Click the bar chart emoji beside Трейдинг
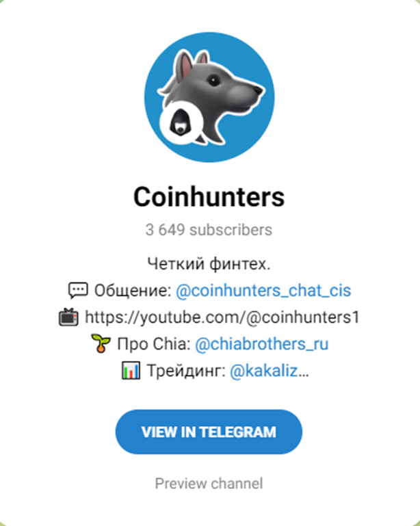Image resolution: width=420 pixels, height=526 pixels. tap(131, 371)
